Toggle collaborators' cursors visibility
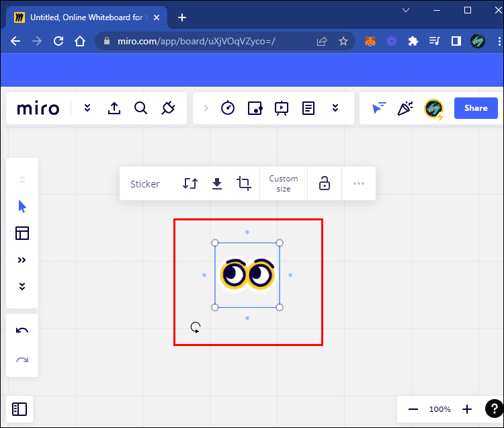Screen dimensions: 504x428 (378, 108)
